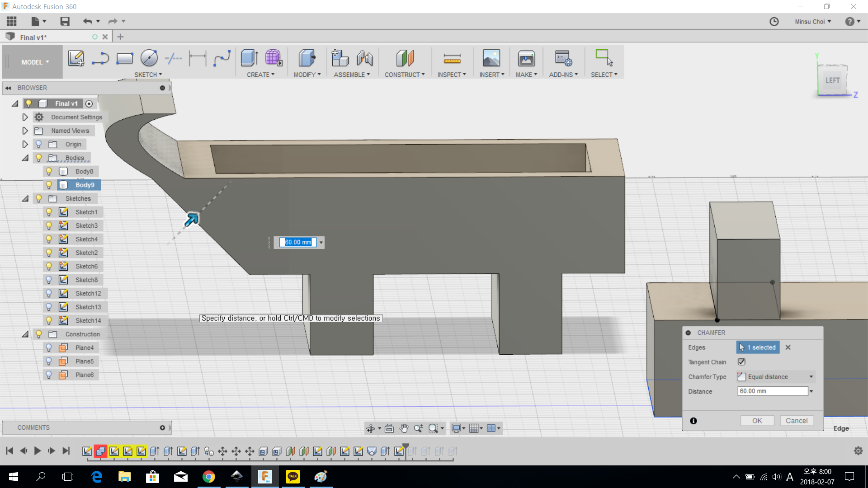This screenshot has height=488, width=868.
Task: Click the Create Sketch tool icon
Action: point(76,58)
